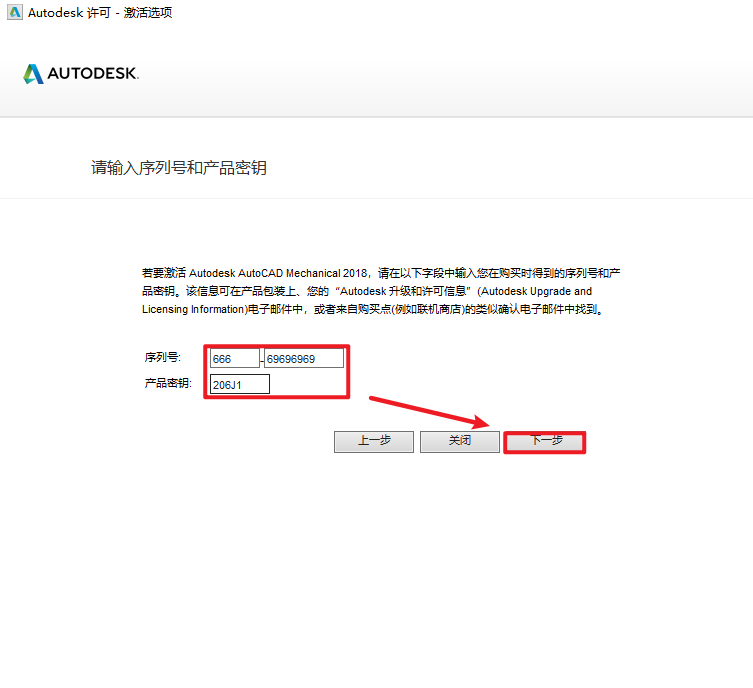Image resolution: width=753 pixels, height=688 pixels.
Task: Go back using the 上一步 button
Action: coord(373,441)
